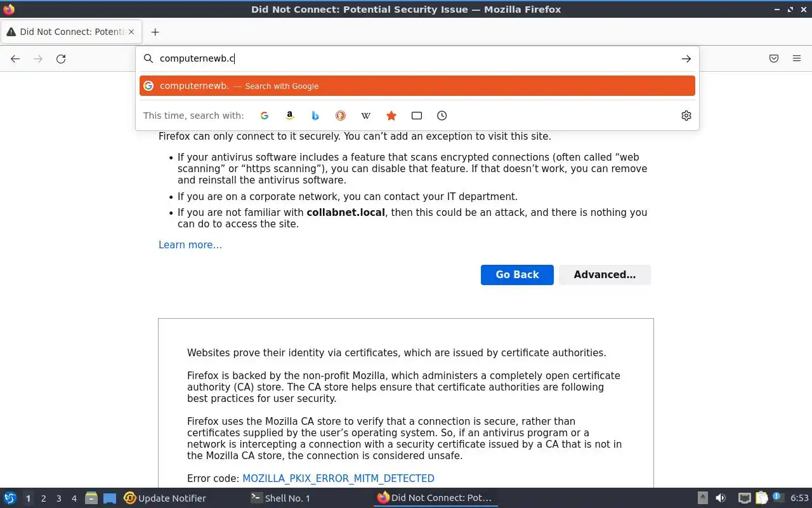The image size is (812, 508).
Task: Click the notification bubble tray icon
Action: [x=778, y=497]
